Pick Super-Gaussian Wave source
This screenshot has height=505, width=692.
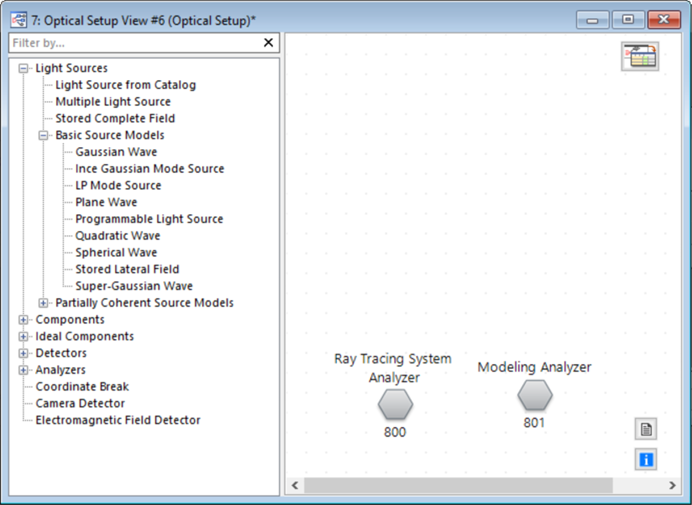point(134,286)
